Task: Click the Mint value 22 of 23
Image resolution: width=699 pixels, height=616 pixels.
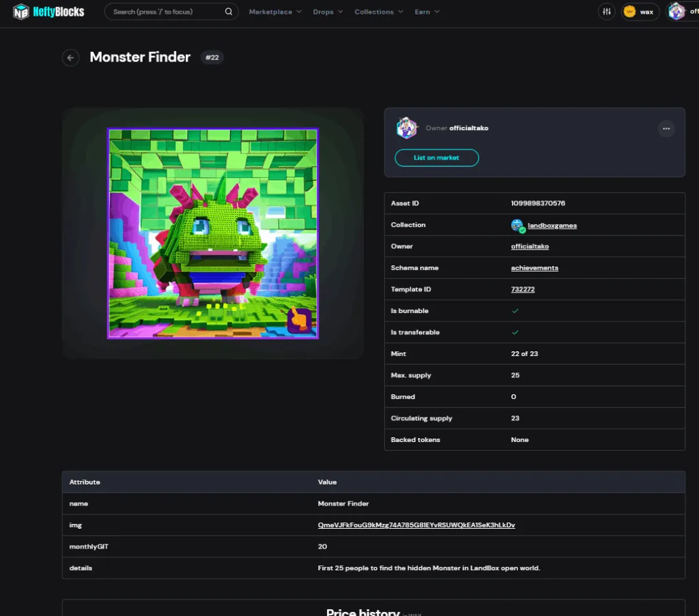Action: click(x=524, y=353)
